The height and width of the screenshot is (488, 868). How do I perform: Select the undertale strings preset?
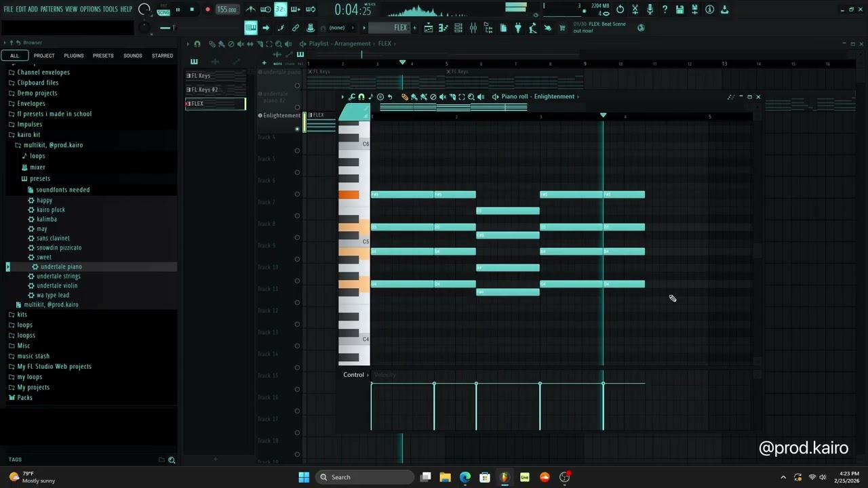click(58, 276)
